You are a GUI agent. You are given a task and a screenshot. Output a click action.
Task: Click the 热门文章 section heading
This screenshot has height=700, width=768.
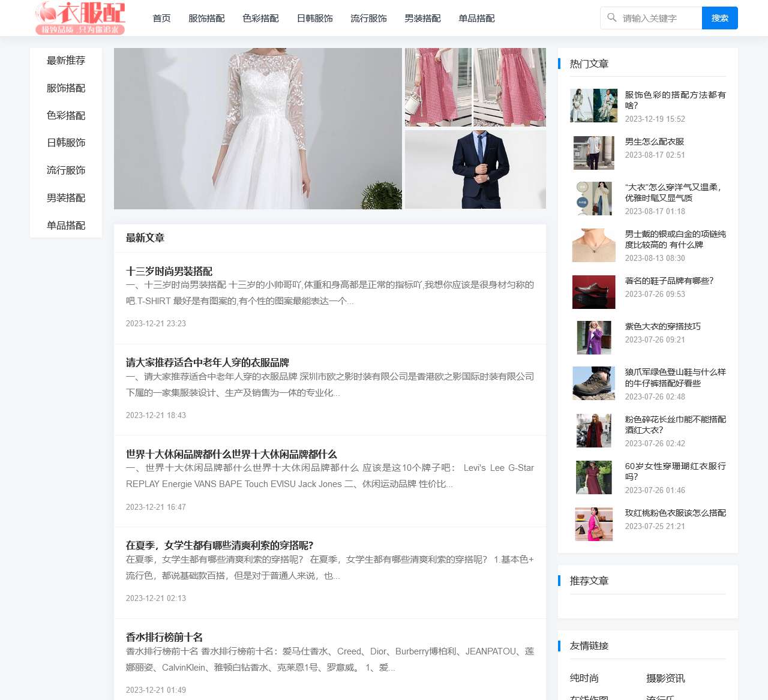589,64
